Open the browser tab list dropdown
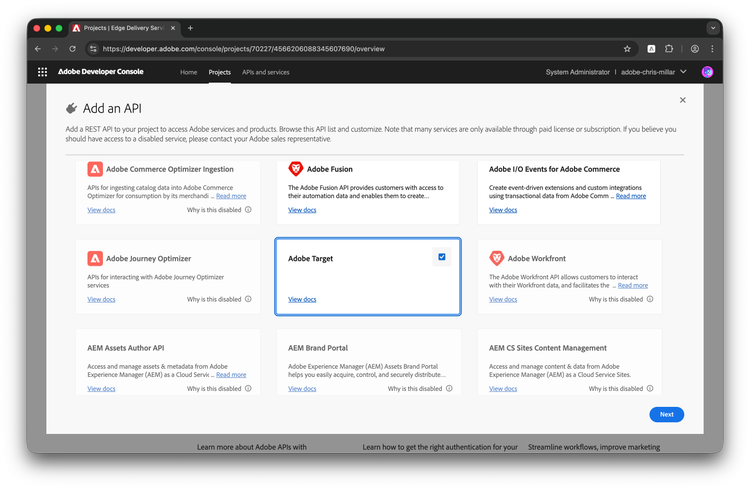750x489 pixels. (x=713, y=28)
